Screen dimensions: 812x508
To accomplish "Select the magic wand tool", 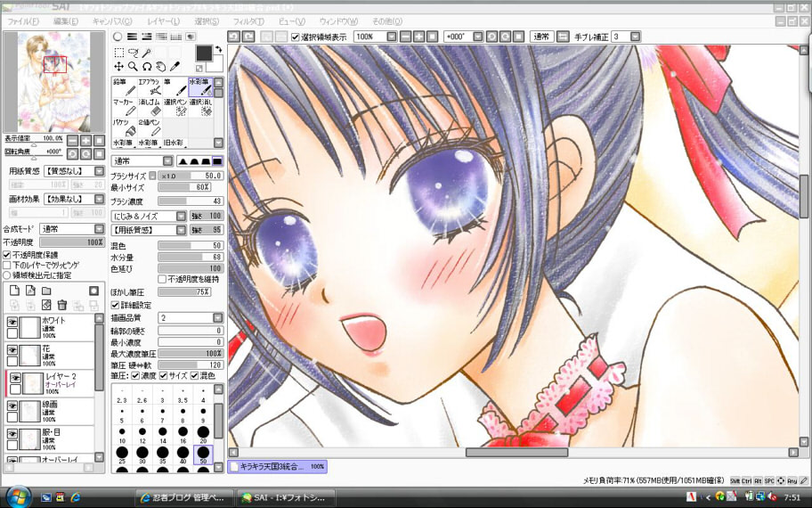I will [x=147, y=53].
